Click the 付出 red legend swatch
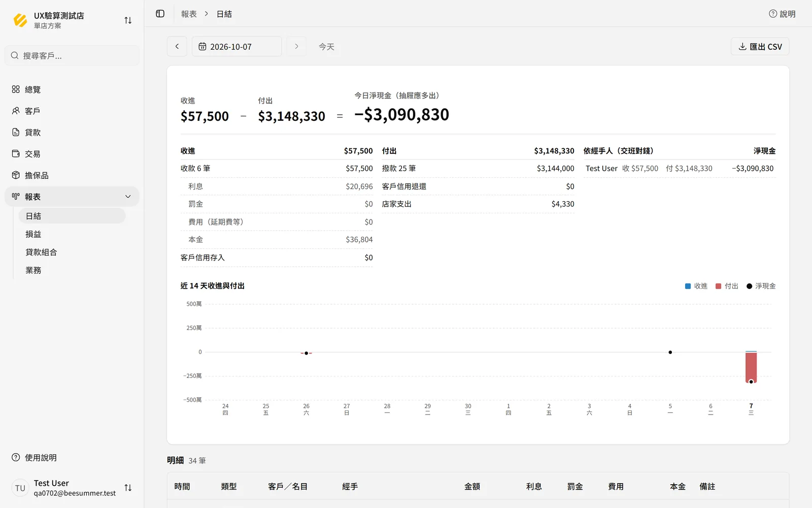The height and width of the screenshot is (508, 812). [x=719, y=286]
